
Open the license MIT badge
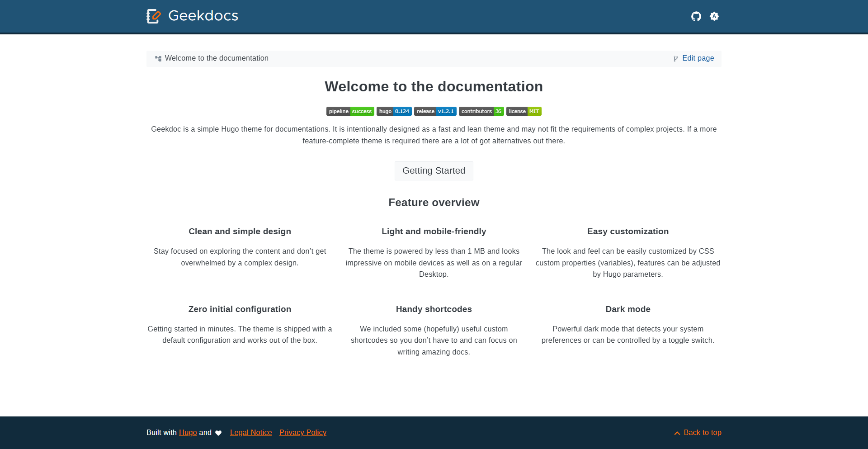point(524,111)
